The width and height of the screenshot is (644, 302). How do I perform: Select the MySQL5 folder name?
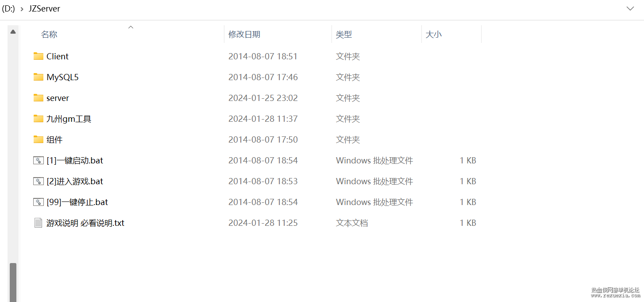(x=62, y=77)
